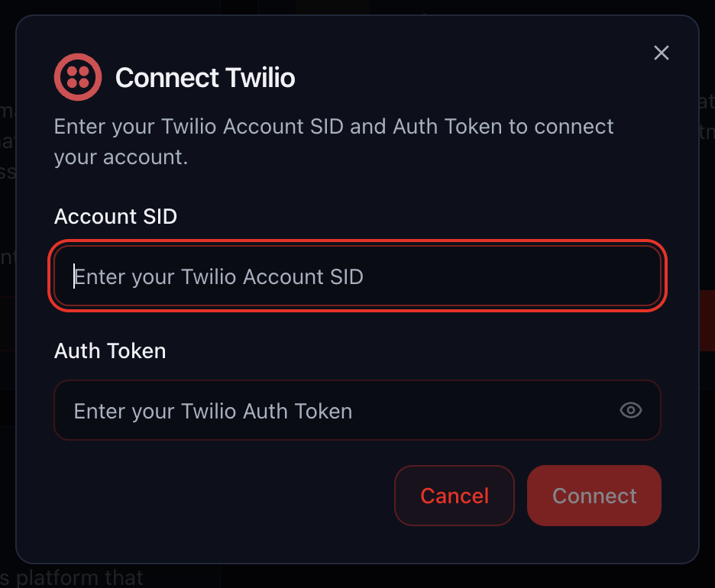Click the dismiss icon at top right
This screenshot has width=715, height=588.
pyautogui.click(x=661, y=53)
